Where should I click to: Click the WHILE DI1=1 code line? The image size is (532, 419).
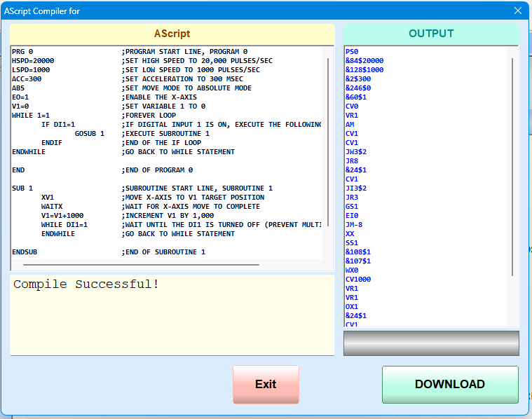coord(64,225)
